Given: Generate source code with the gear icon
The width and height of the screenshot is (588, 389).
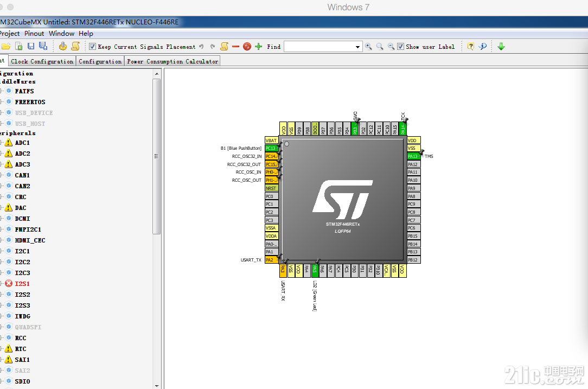Looking at the screenshot, I should (x=62, y=46).
